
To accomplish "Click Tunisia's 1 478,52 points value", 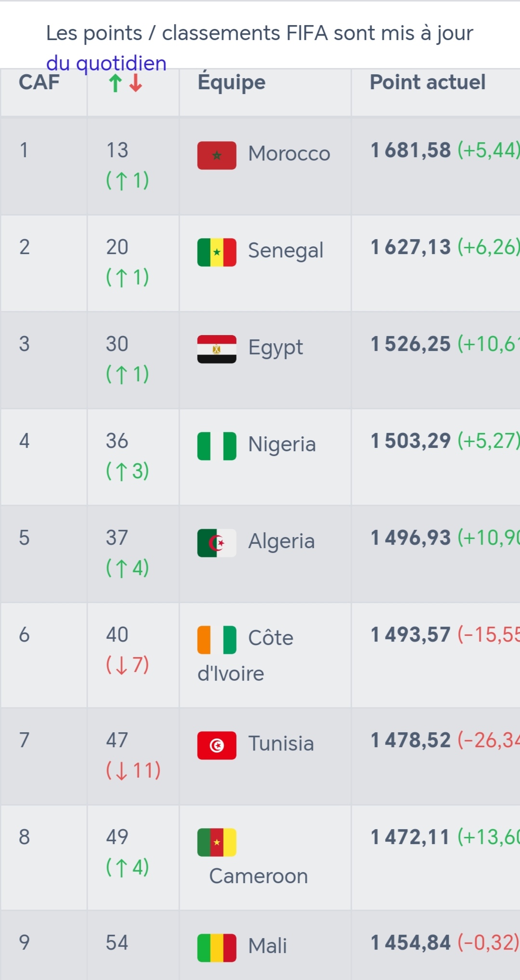I will 410,740.
